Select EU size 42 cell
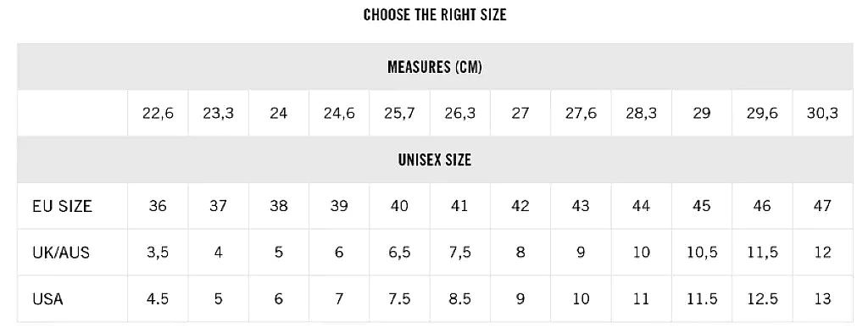This screenshot has width=868, height=334. (x=520, y=206)
